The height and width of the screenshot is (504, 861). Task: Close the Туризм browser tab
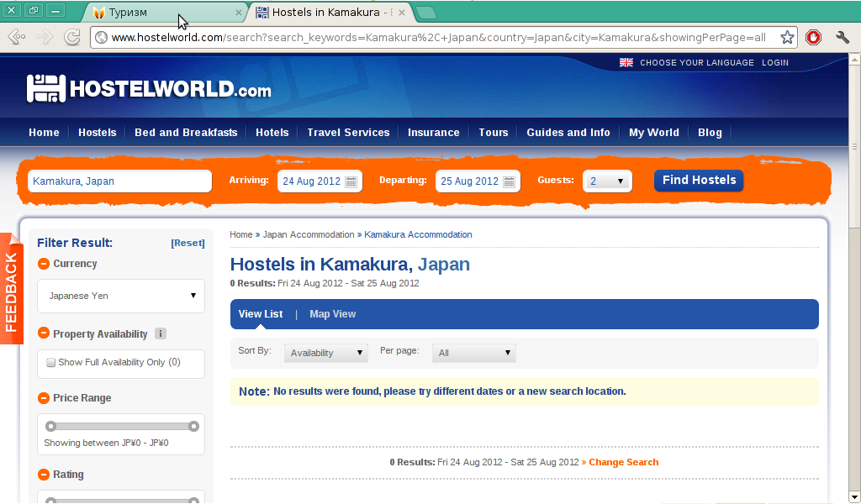[x=238, y=12]
